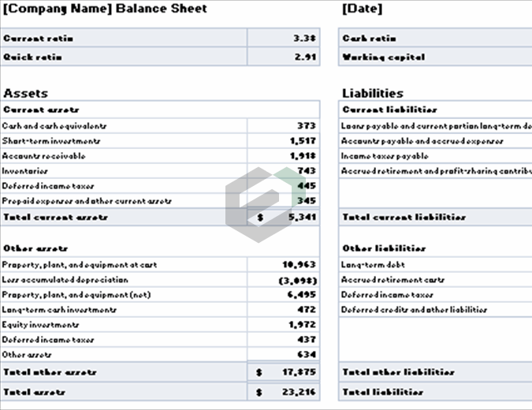Screen dimensions: 532x410
Task: Click Property, plant, and equipment cost value 10,963
Action: (x=299, y=265)
